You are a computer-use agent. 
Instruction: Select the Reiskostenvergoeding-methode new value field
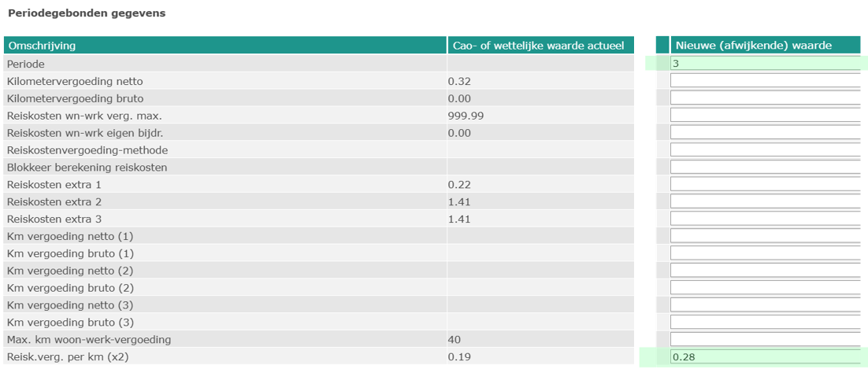pos(764,150)
